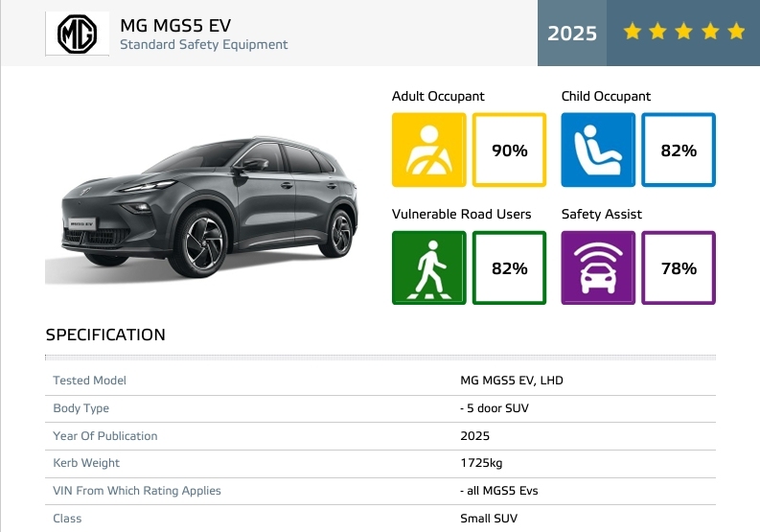Click the MG MGS5 EV title
This screenshot has height=532, width=760.
pos(175,25)
